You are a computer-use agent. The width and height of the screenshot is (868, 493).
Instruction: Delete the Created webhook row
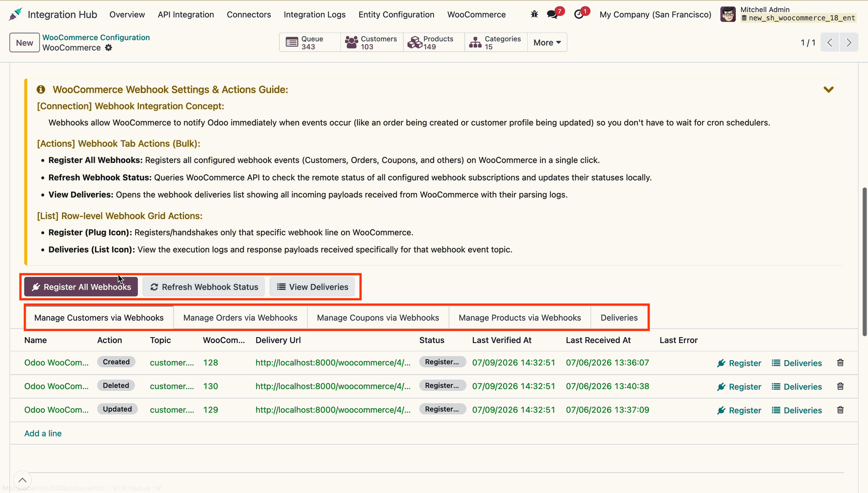[x=840, y=363]
